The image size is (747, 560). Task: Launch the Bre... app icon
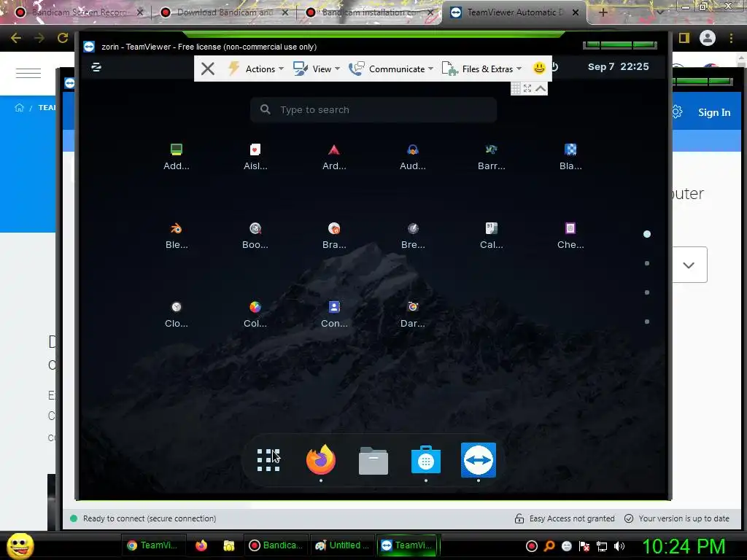click(x=413, y=236)
